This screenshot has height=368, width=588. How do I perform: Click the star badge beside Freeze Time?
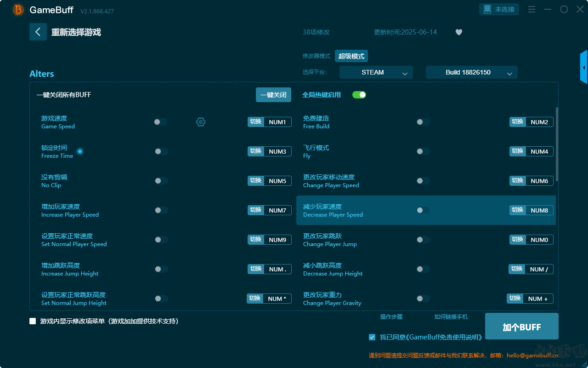pos(80,151)
